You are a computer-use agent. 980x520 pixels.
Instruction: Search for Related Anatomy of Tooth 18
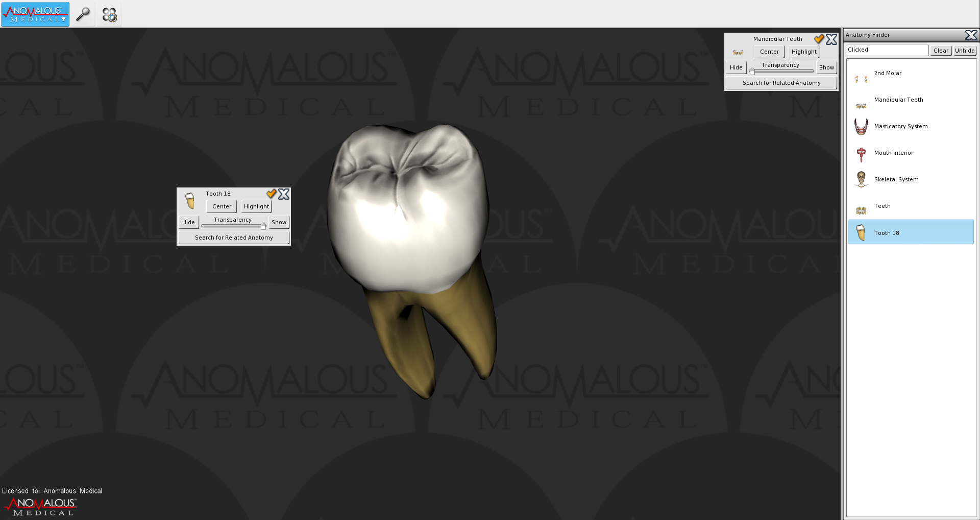click(x=234, y=238)
